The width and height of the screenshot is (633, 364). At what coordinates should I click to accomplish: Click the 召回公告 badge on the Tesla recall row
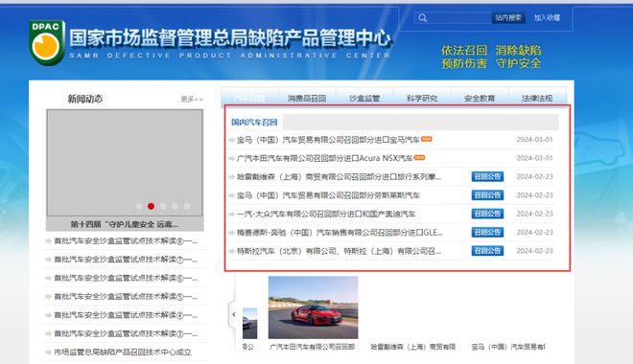[x=487, y=251]
